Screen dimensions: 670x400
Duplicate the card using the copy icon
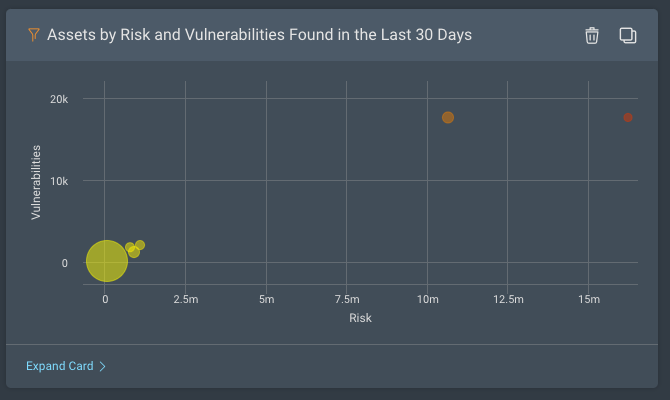click(x=627, y=35)
